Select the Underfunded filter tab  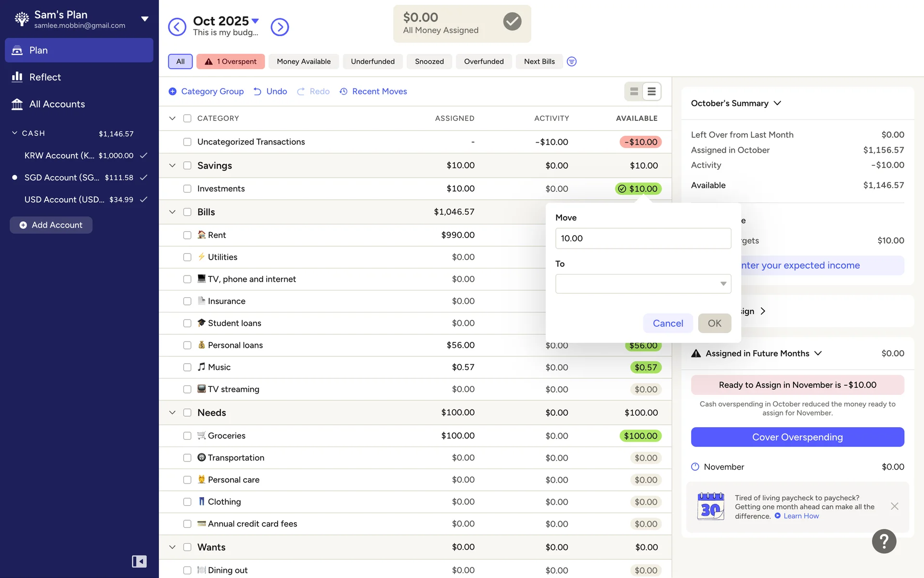tap(372, 62)
